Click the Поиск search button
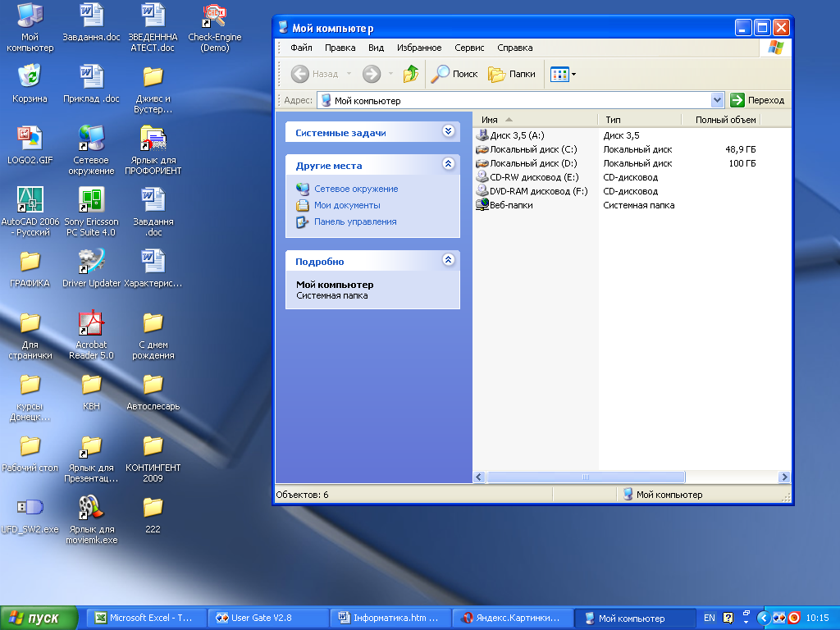The image size is (840, 630). [454, 74]
